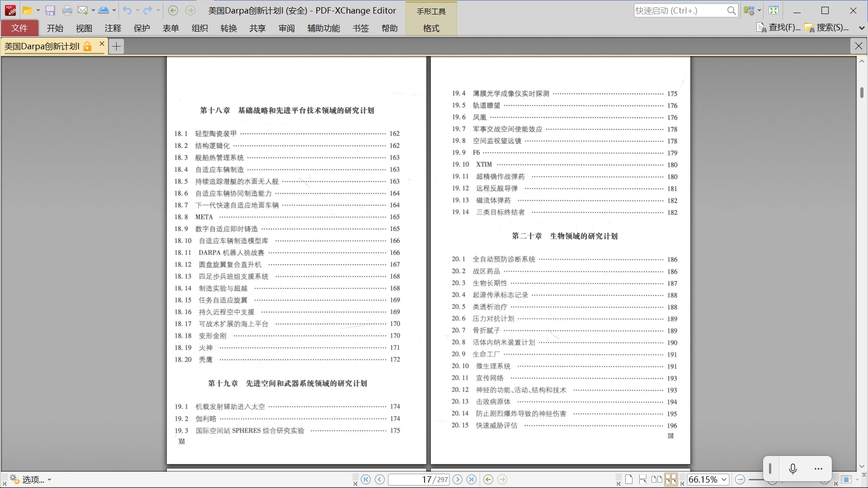Enable continuous page layout
This screenshot has width=868, height=488.
(642, 479)
